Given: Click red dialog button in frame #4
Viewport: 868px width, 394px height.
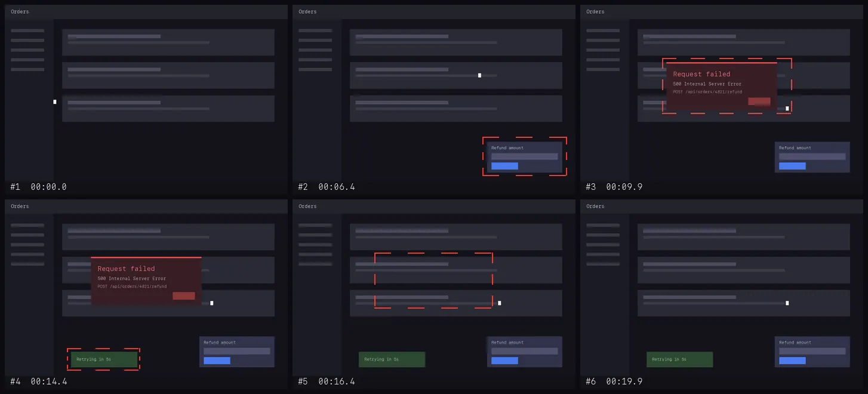Looking at the screenshot, I should tap(184, 296).
